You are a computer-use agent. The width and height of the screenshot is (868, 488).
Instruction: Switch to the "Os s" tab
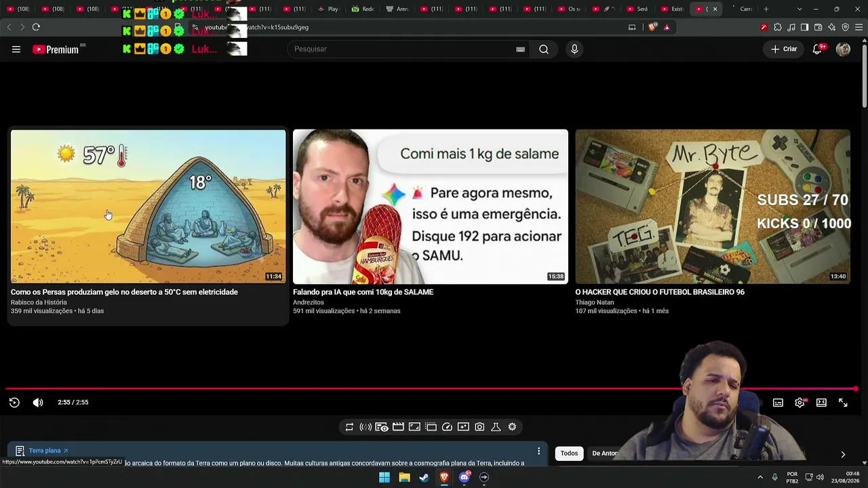(x=569, y=9)
